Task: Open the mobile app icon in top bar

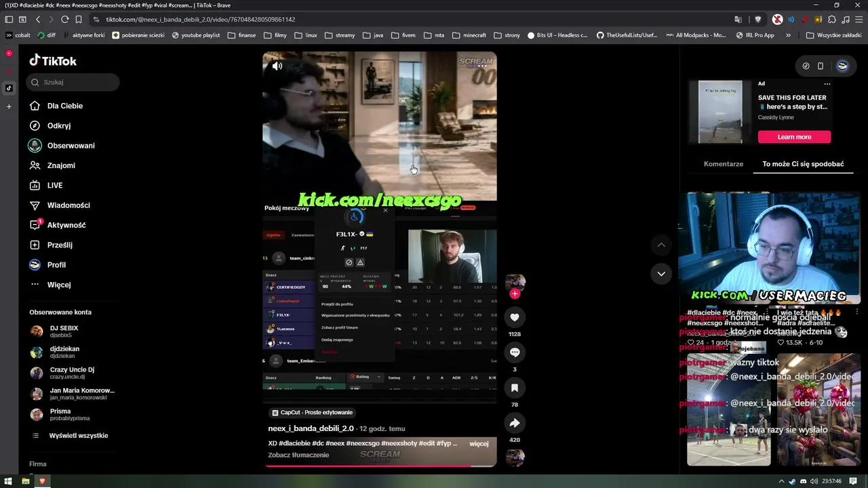Action: 821,66
